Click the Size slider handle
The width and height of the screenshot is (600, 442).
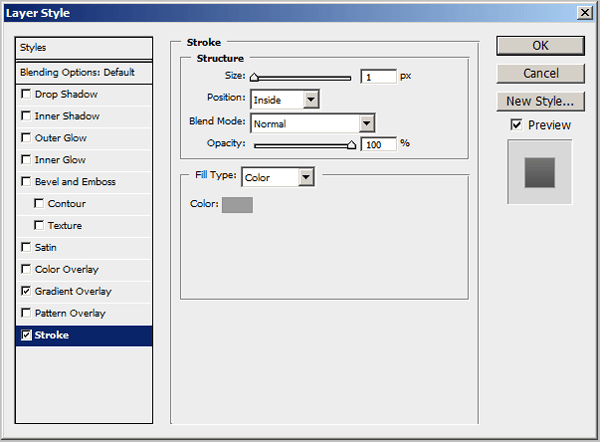254,78
